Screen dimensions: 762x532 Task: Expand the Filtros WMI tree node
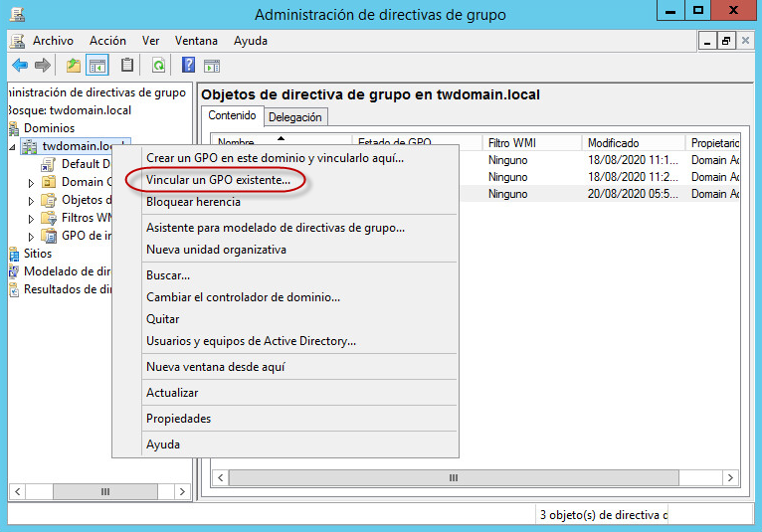point(31,219)
